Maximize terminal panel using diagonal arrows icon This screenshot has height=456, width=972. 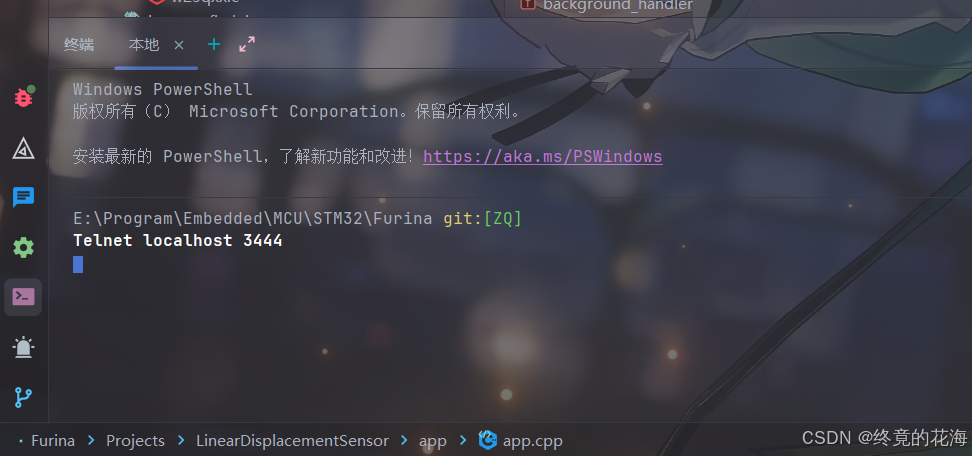(x=247, y=44)
